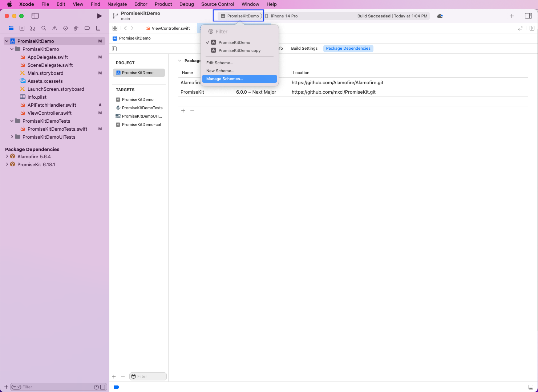Select the PromiseKitDemoTests target
The height and width of the screenshot is (392, 538).
(x=139, y=108)
